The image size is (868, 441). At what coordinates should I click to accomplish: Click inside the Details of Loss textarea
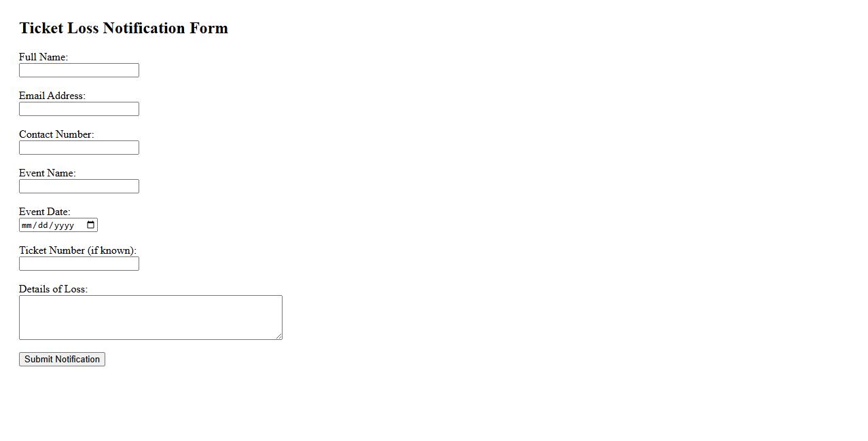[x=150, y=317]
